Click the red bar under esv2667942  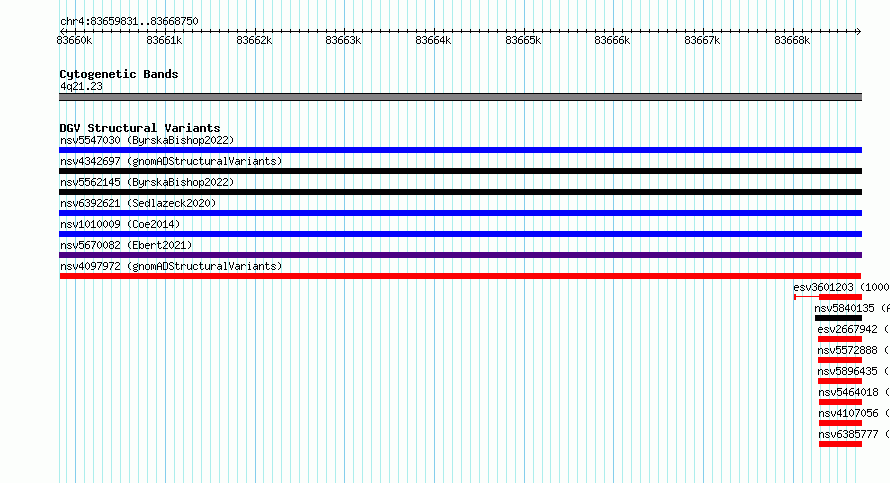tap(840, 339)
